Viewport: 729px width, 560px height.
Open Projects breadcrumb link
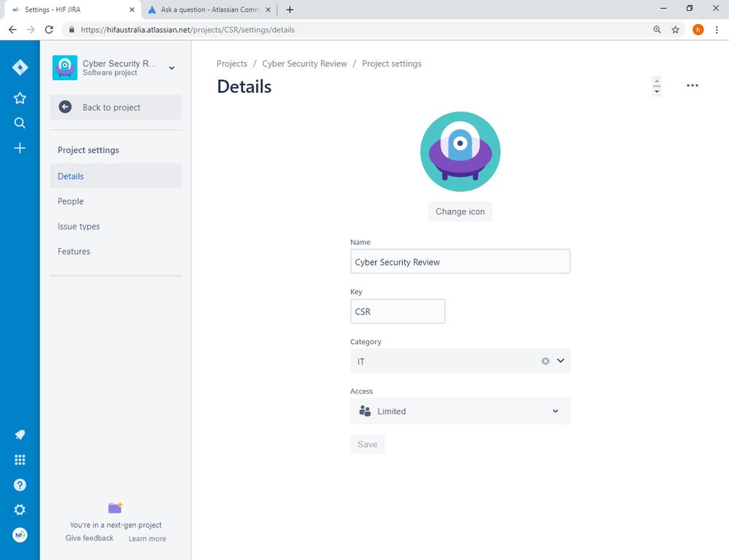(x=232, y=63)
